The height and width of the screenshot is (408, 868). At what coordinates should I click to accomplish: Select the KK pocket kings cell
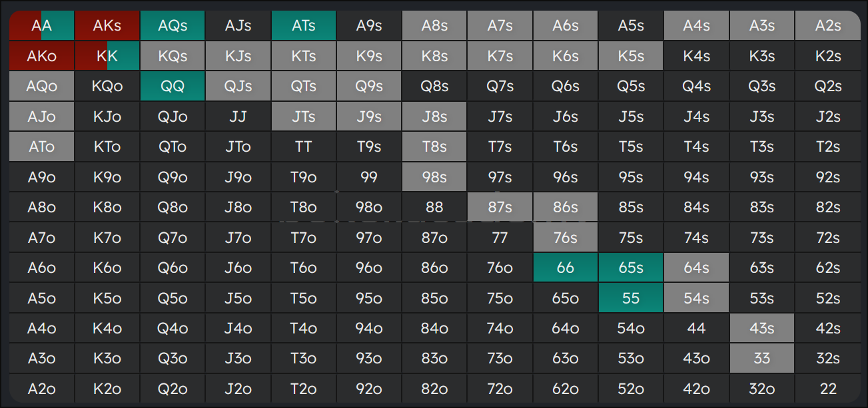[x=107, y=56]
